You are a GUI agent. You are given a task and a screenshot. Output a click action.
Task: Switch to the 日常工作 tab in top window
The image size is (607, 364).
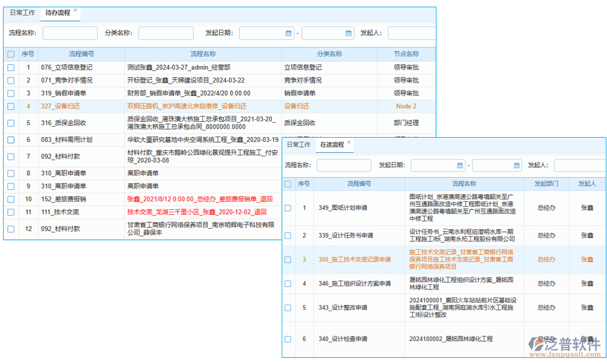22,13
